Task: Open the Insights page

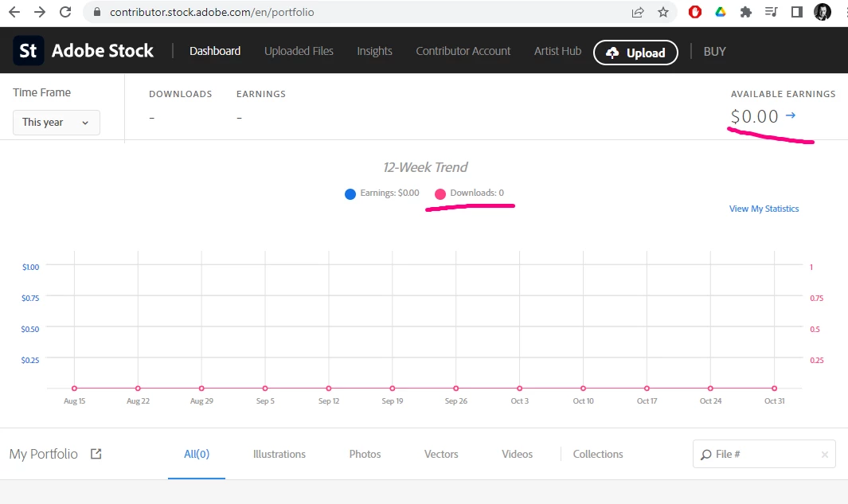Action: pos(374,51)
